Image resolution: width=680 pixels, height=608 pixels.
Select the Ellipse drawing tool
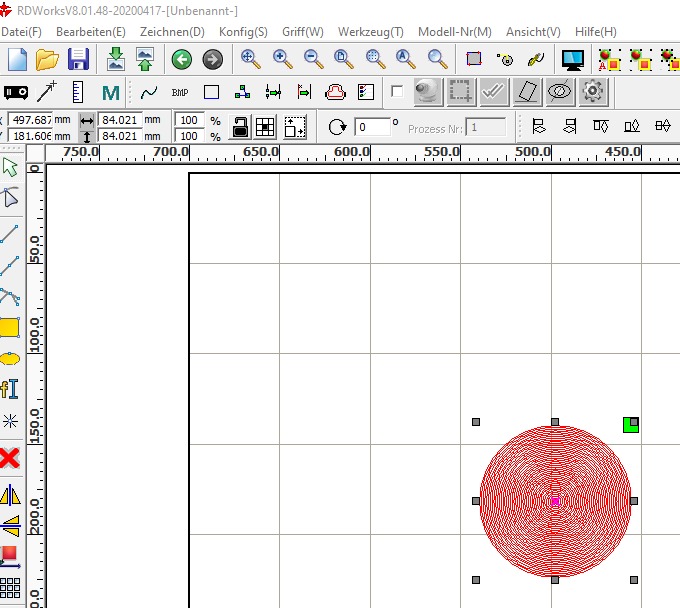(10, 358)
